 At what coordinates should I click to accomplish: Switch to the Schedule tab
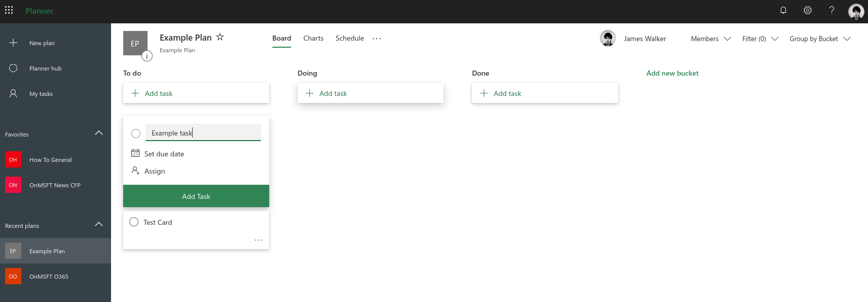pos(350,38)
